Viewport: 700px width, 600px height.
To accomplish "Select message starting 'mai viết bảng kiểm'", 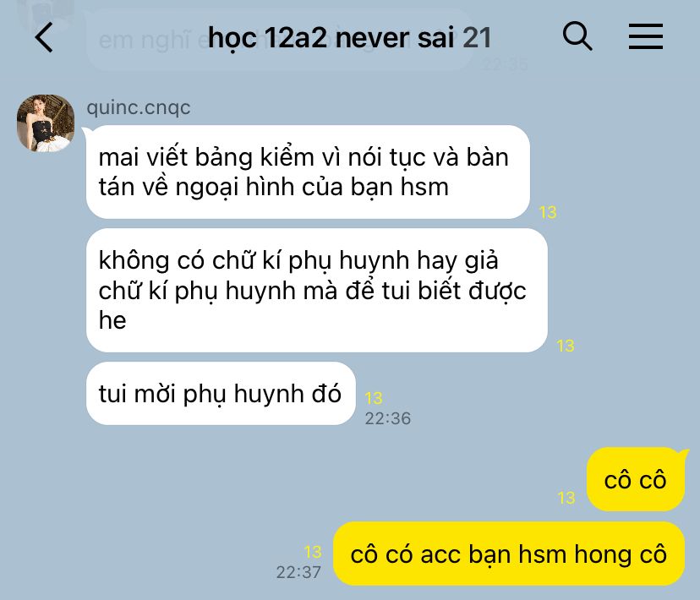I will (308, 172).
